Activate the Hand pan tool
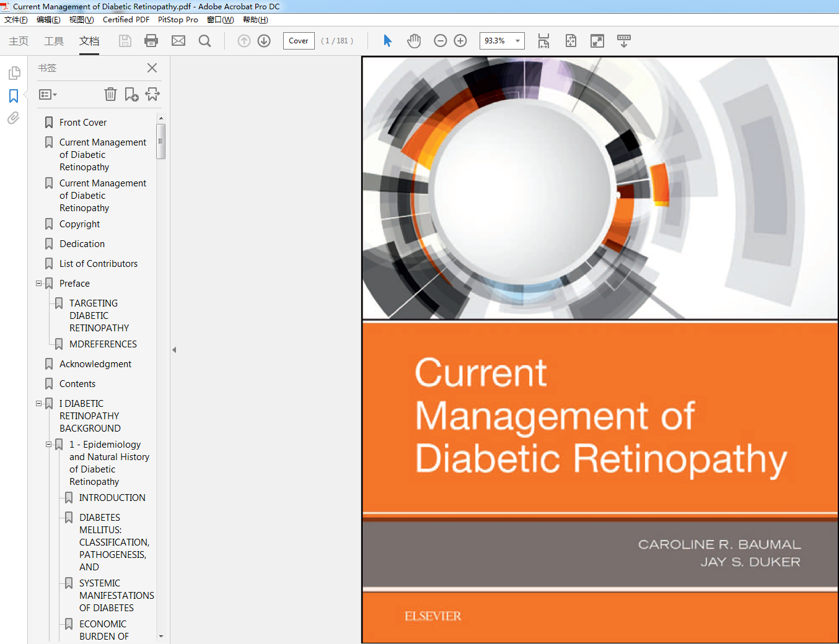 pyautogui.click(x=414, y=41)
